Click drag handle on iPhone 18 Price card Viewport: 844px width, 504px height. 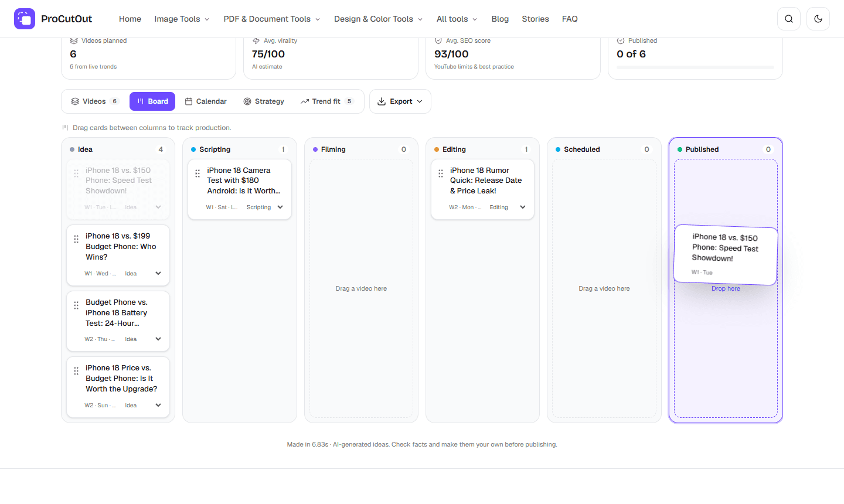point(76,371)
